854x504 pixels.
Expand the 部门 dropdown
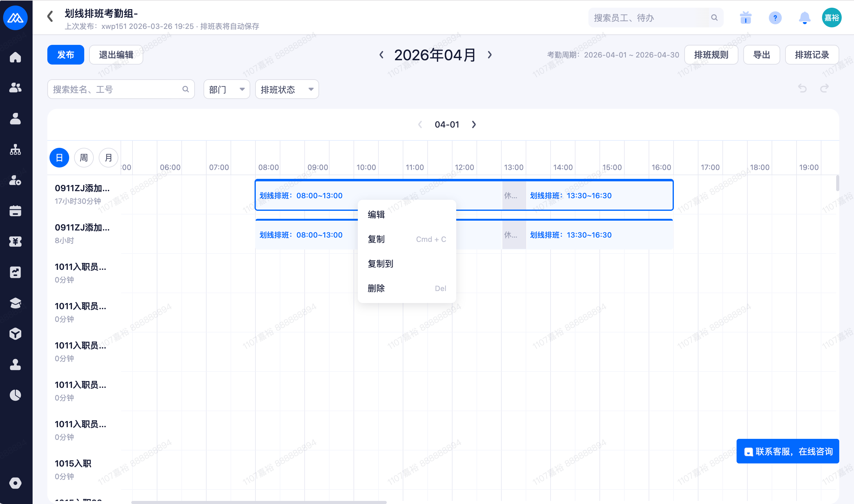point(227,89)
